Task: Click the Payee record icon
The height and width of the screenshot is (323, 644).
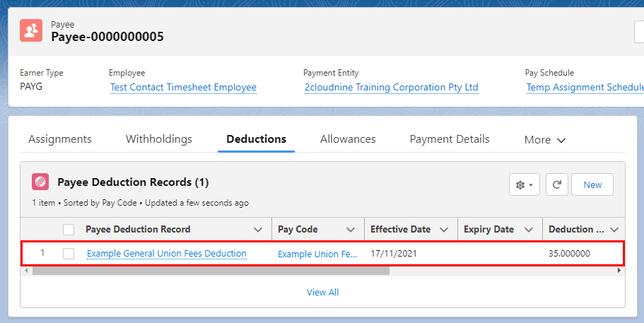Action: [31, 30]
